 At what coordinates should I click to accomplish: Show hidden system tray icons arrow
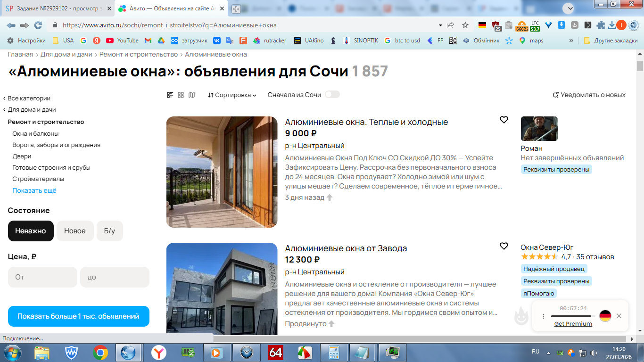548,352
